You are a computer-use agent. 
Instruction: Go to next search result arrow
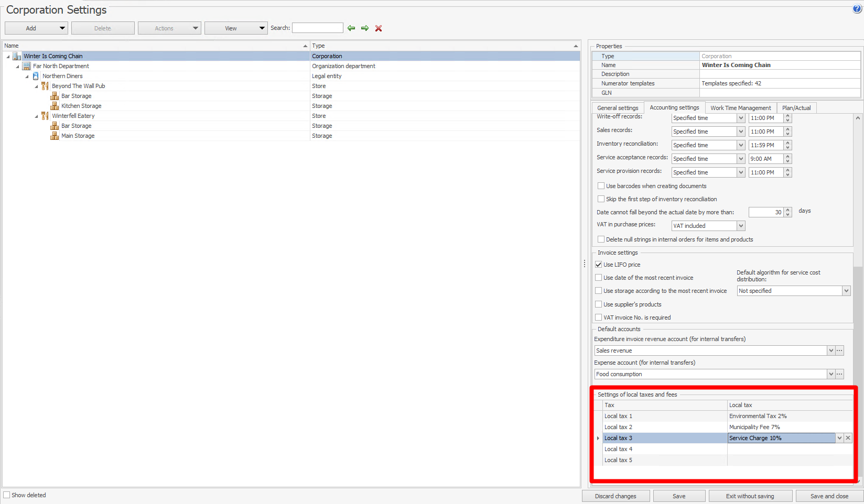point(365,28)
